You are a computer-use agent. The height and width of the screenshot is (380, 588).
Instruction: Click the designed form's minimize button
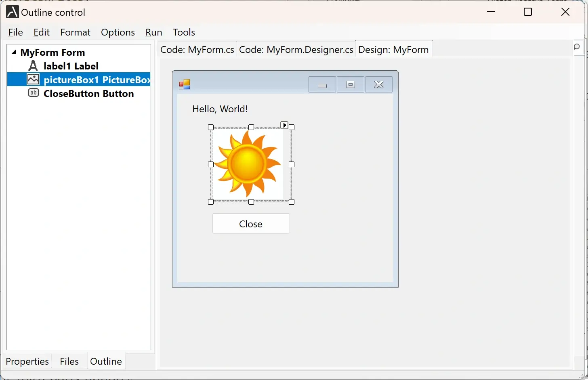click(x=322, y=84)
